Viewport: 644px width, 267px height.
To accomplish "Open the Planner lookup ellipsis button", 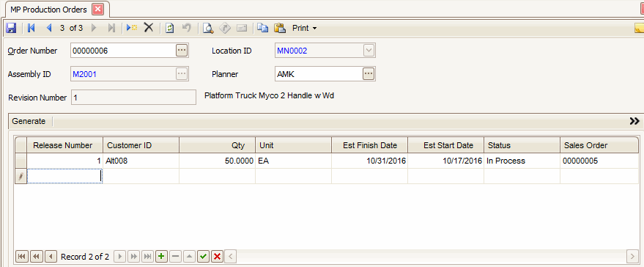I will click(x=369, y=74).
